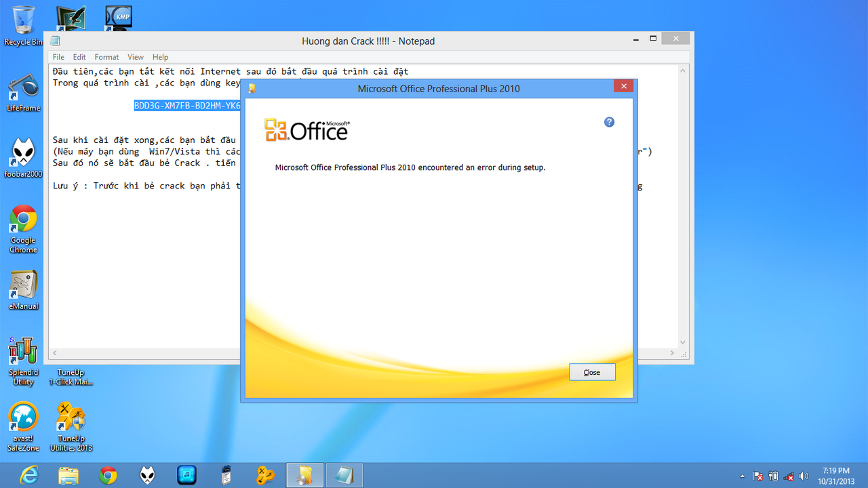Switch to Office setup taskbar button

(x=305, y=475)
